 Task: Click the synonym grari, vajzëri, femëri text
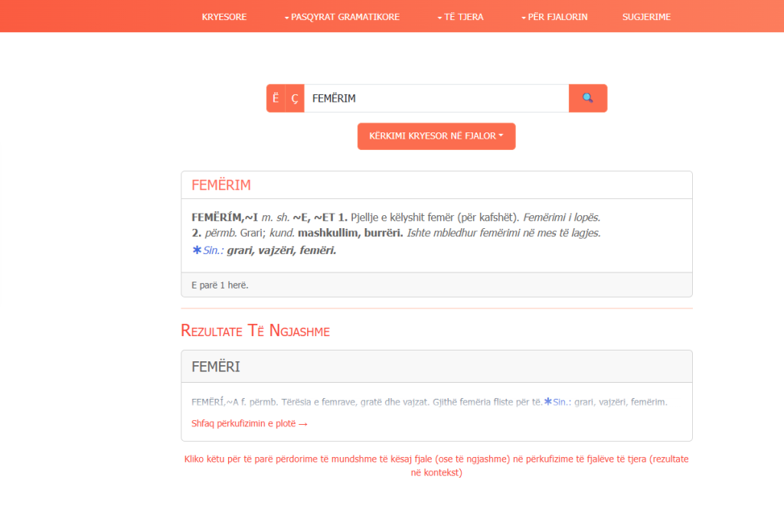pos(281,250)
